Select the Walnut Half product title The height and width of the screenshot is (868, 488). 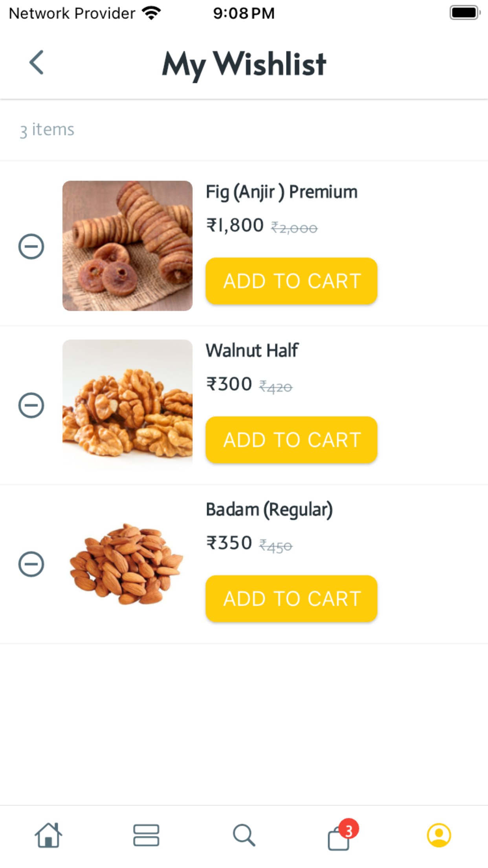pos(252,350)
